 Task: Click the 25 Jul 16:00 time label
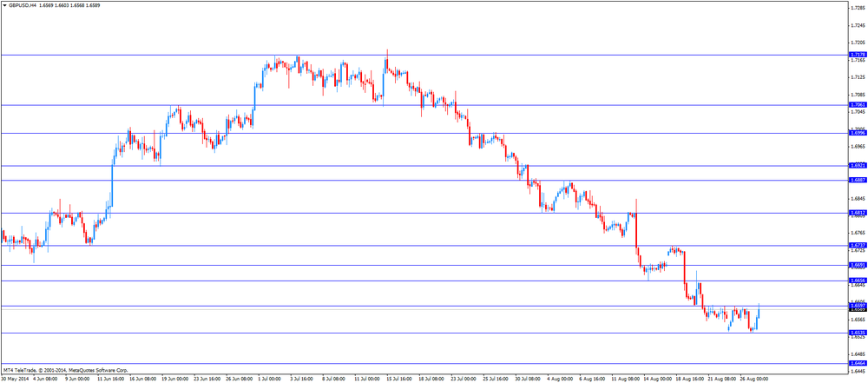coord(496,380)
